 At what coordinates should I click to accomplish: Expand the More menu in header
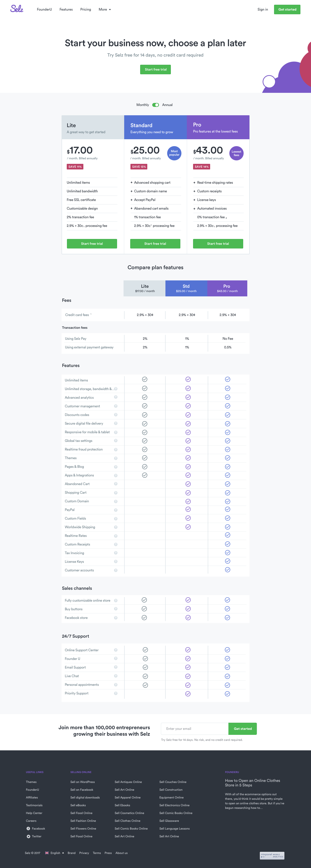[x=105, y=9]
